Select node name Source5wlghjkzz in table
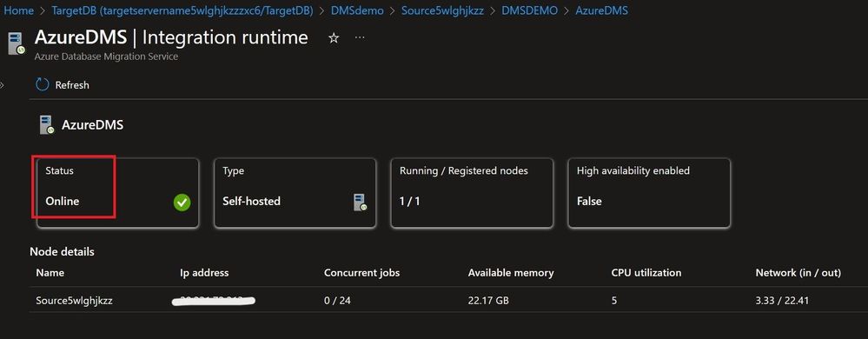The image size is (868, 339). [74, 301]
